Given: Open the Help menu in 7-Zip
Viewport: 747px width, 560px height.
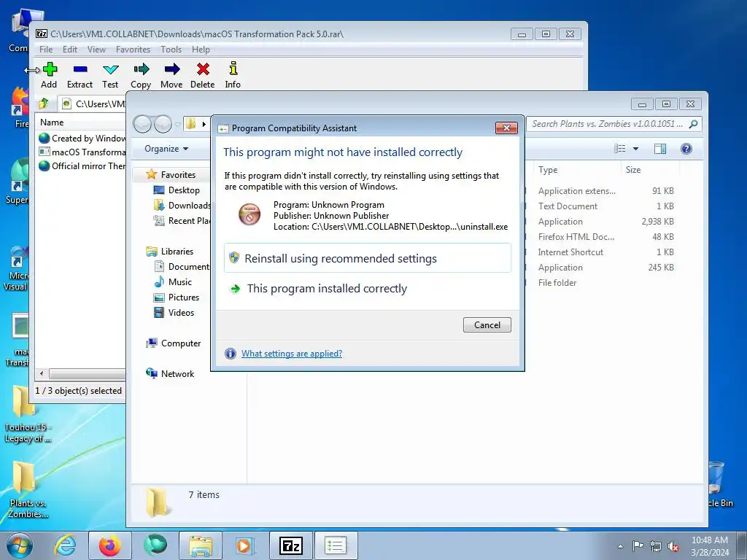Looking at the screenshot, I should (201, 50).
